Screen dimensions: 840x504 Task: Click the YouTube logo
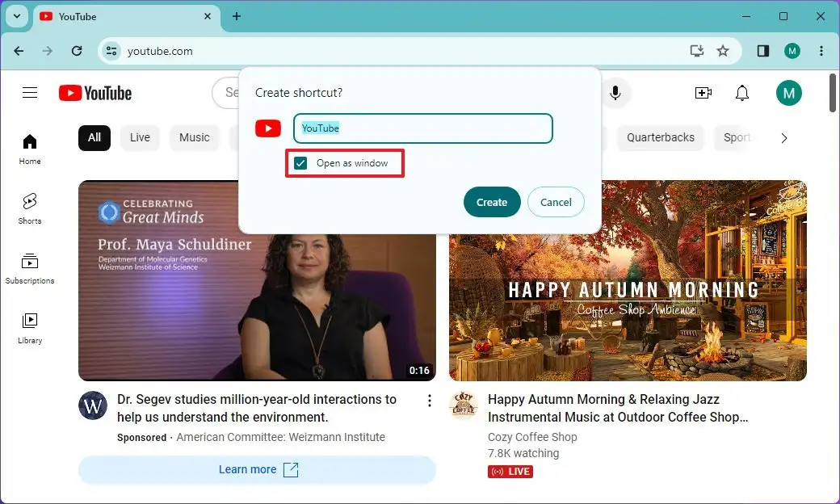94,93
